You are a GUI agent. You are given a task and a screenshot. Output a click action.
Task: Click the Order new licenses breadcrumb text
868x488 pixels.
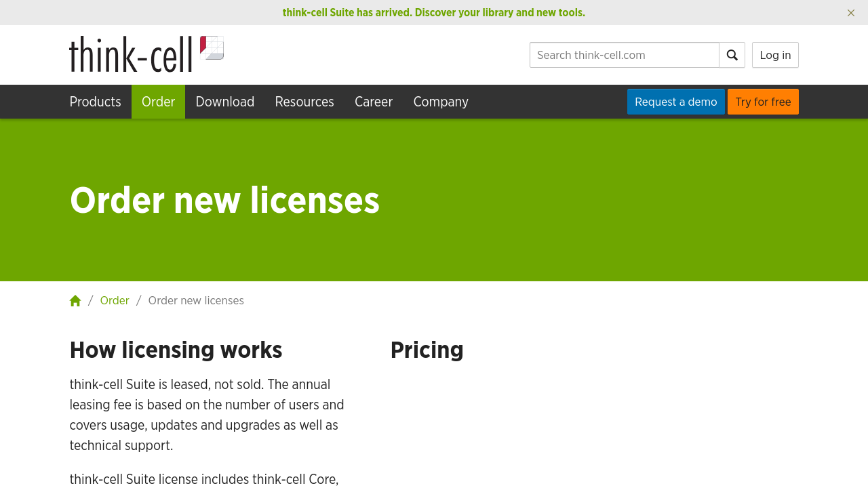[x=196, y=300]
